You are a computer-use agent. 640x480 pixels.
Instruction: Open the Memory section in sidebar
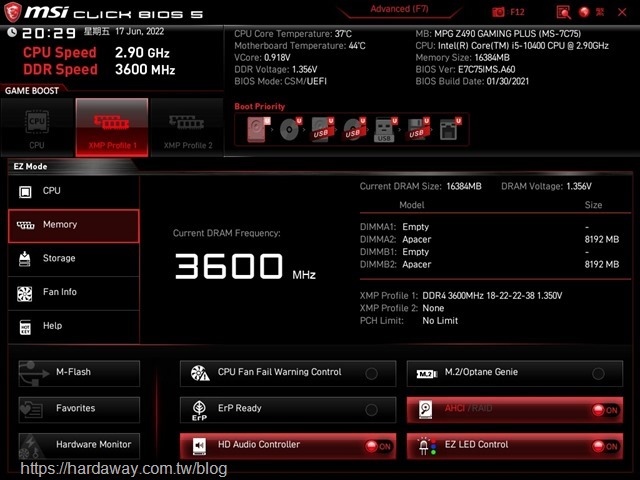73,226
